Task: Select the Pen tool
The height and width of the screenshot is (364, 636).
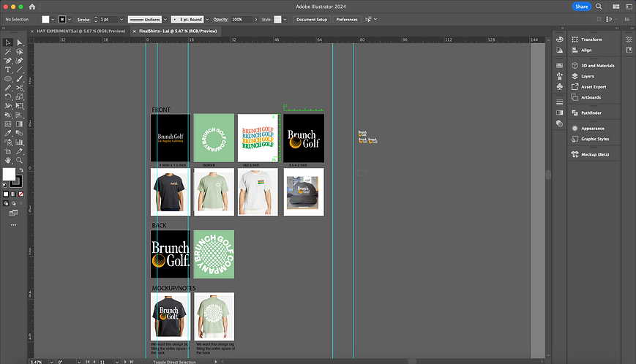Action: click(x=8, y=61)
